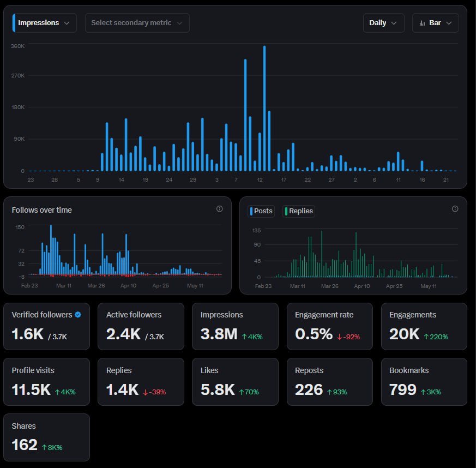Viewport: 476px width, 468px height.
Task: Click the tallest impressions bar near 12
Action: 264,109
